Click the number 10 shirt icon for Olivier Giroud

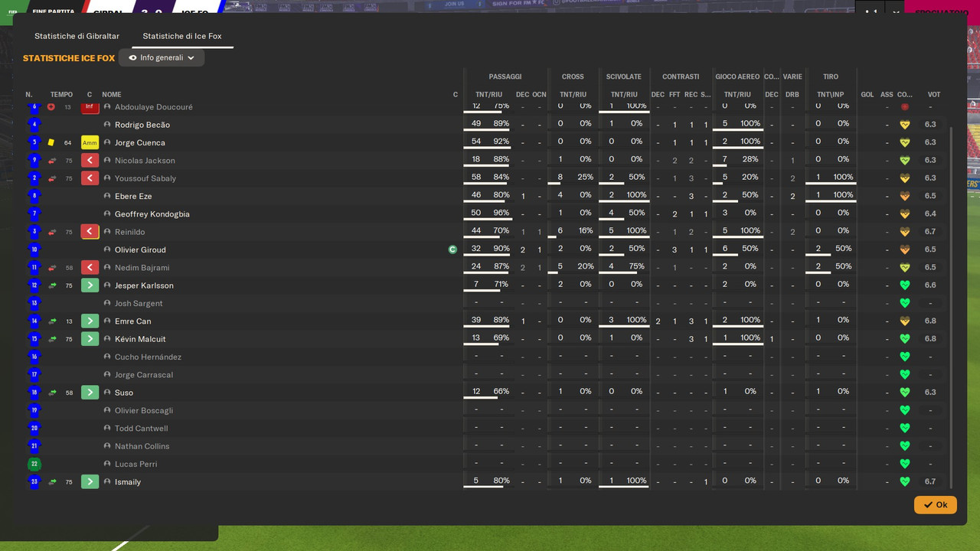click(x=34, y=249)
